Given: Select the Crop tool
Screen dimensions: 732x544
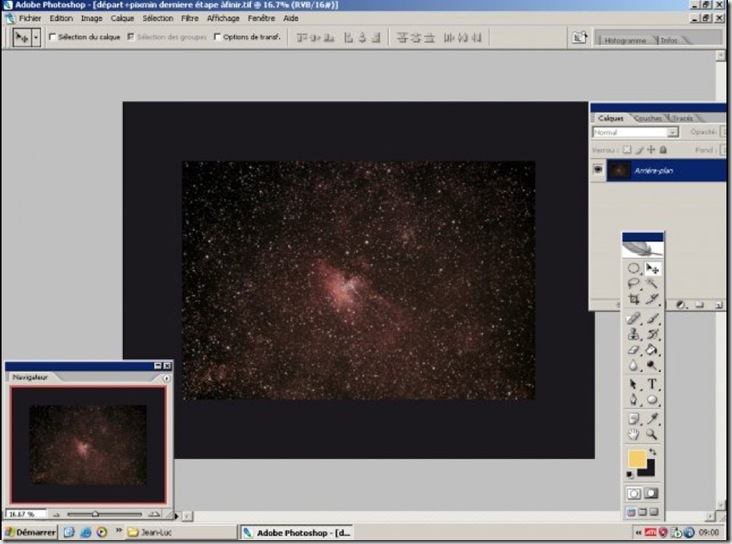Looking at the screenshot, I should [633, 298].
